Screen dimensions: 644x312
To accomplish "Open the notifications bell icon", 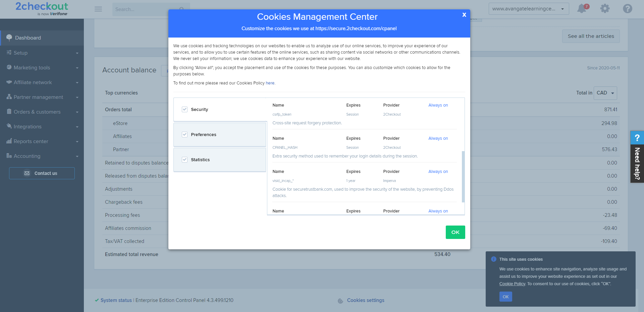I will (x=582, y=9).
